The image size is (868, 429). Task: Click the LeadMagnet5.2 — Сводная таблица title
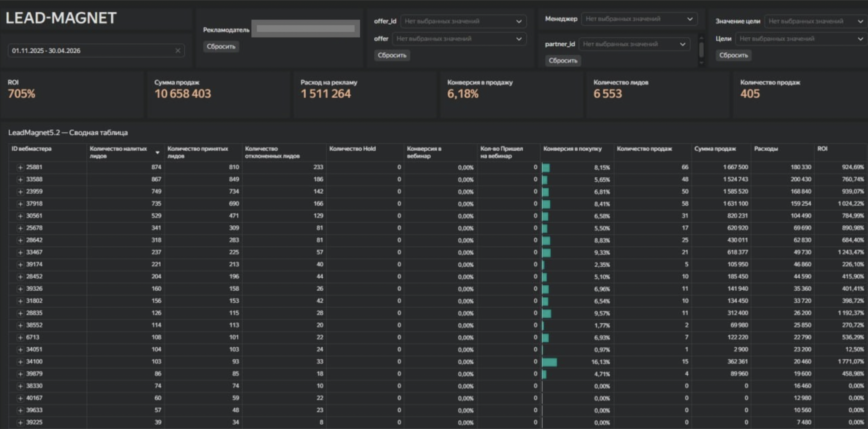pos(68,133)
